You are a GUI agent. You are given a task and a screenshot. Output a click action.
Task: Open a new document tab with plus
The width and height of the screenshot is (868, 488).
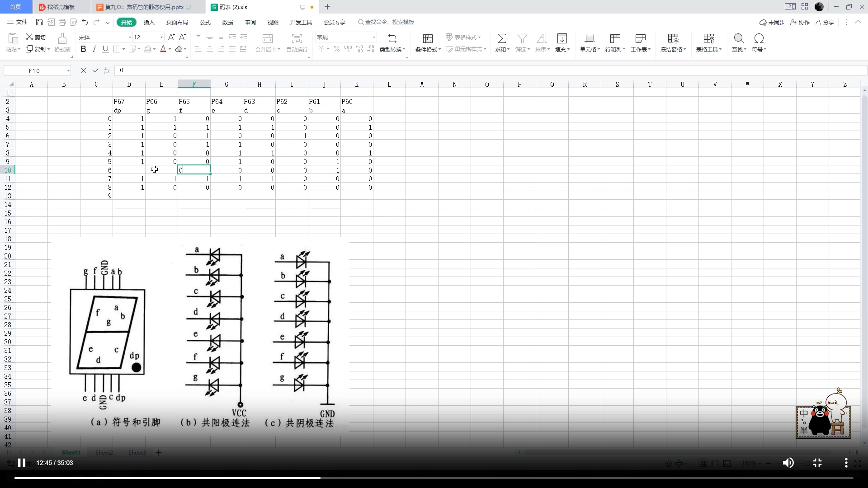click(327, 7)
